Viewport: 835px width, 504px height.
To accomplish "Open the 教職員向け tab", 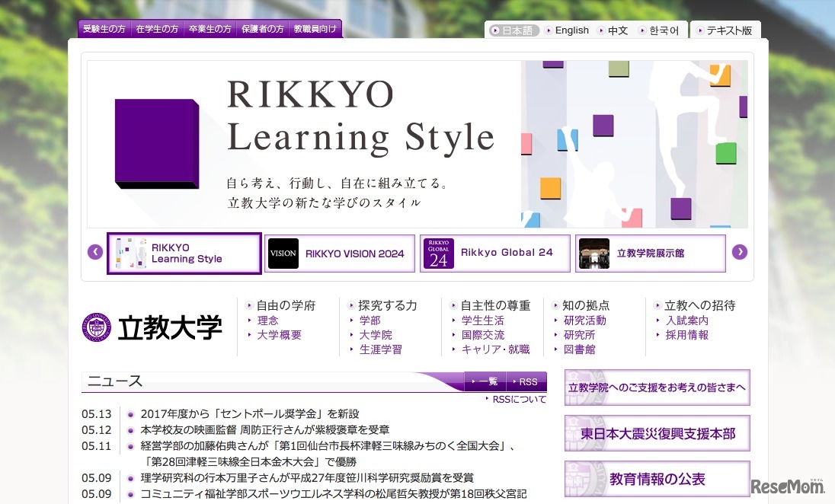I will tap(315, 27).
